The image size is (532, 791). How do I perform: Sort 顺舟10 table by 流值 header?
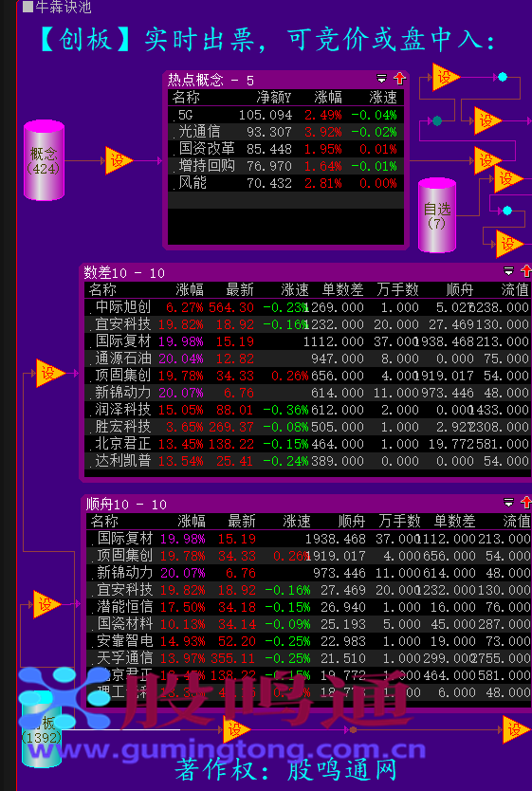(x=517, y=521)
